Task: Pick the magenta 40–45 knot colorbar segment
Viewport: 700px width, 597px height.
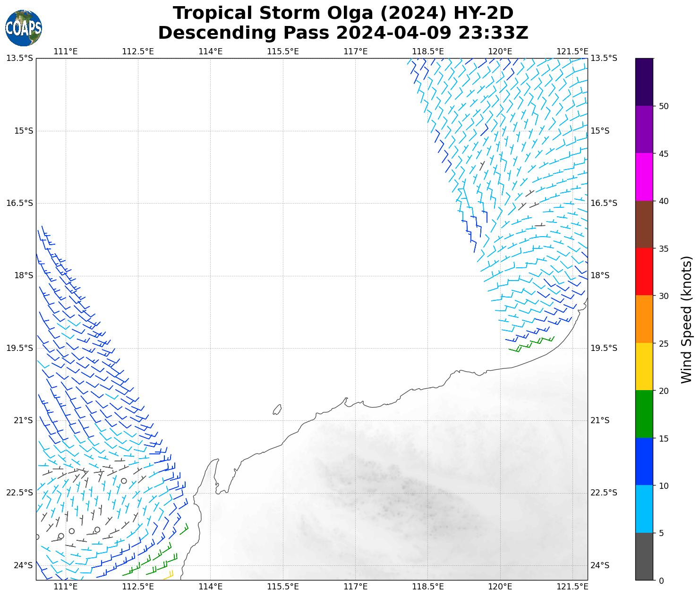Action: click(x=644, y=177)
